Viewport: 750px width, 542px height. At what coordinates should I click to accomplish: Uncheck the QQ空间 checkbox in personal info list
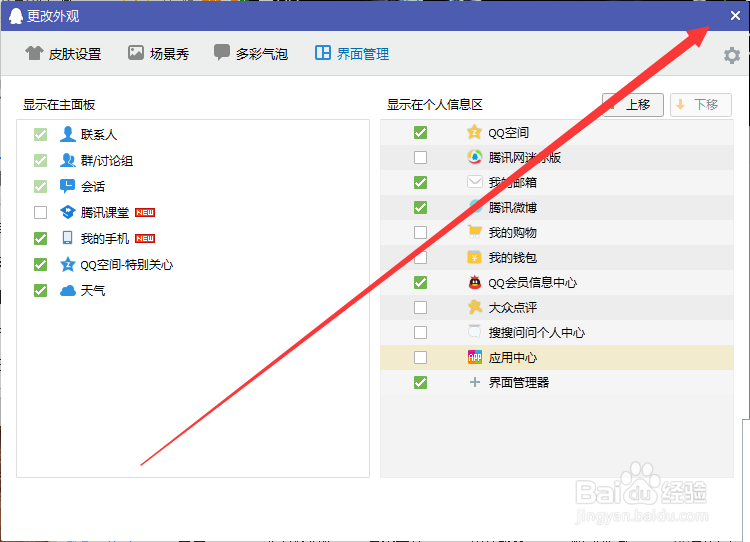click(x=420, y=133)
